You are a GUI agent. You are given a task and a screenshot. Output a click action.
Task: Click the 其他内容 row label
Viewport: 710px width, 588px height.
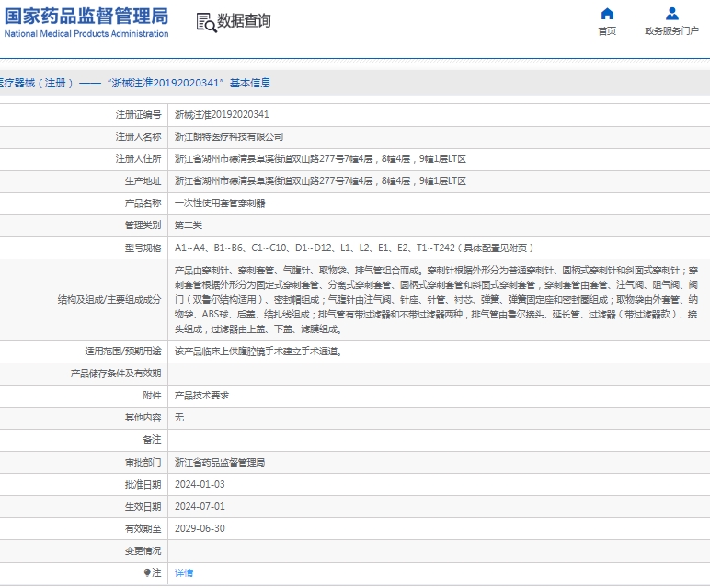point(143,417)
